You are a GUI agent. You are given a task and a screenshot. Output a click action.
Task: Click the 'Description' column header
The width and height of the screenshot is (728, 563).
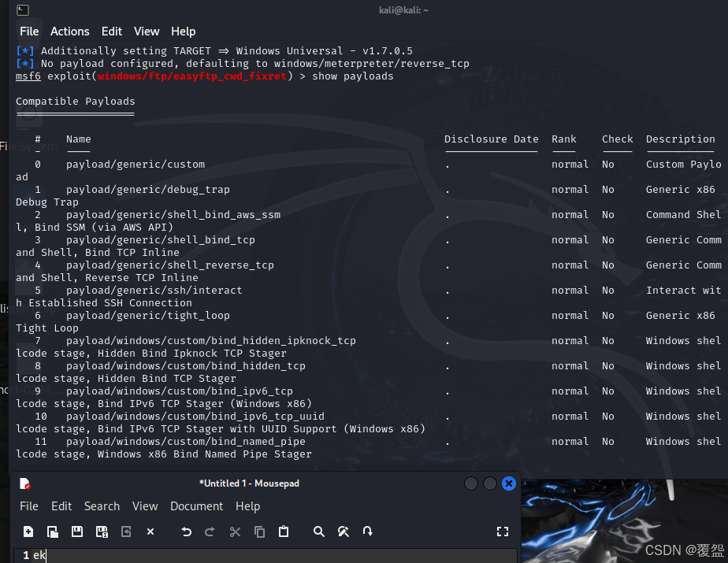[681, 139]
